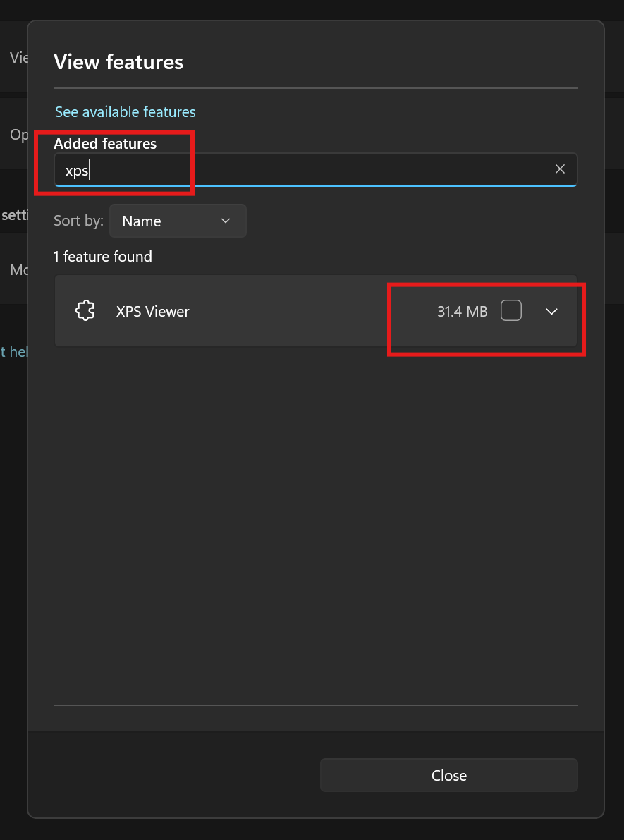
Task: Click the Added features label
Action: (x=105, y=144)
